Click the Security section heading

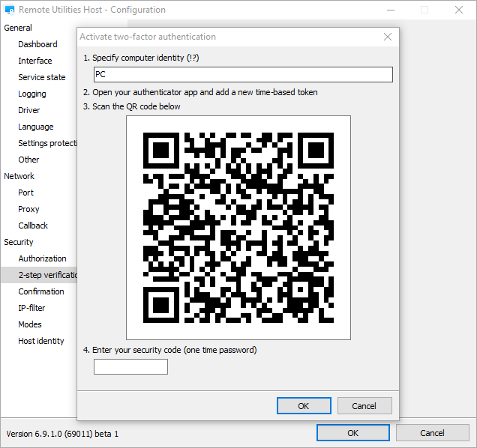(19, 242)
